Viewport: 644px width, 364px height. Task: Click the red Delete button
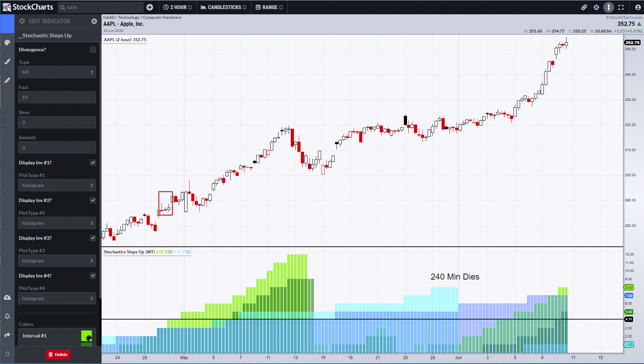[58, 354]
